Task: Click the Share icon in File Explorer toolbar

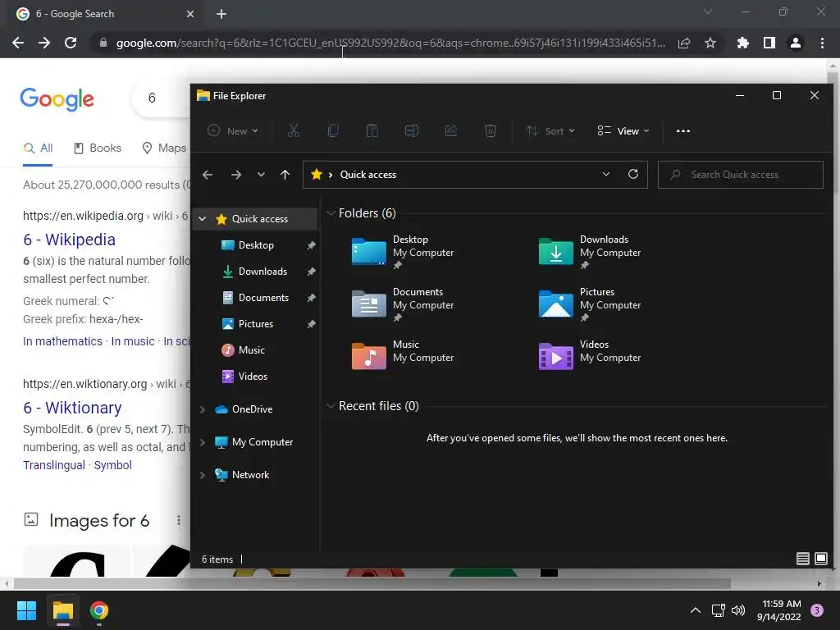Action: click(x=451, y=130)
